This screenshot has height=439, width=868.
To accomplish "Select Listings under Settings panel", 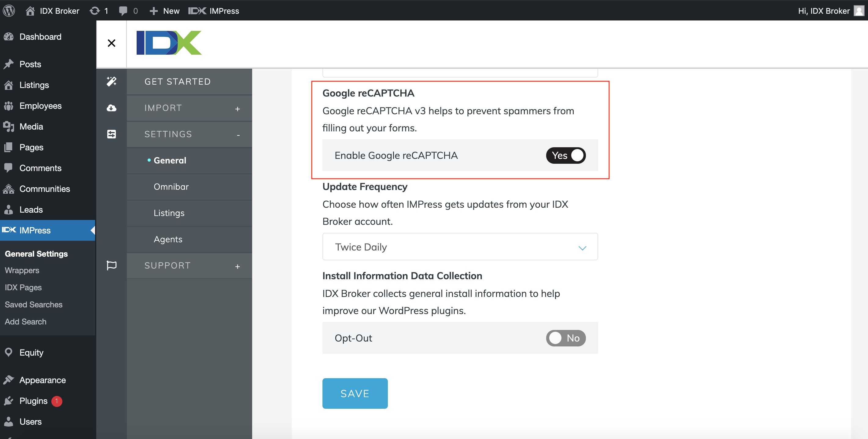I will tap(189, 213).
